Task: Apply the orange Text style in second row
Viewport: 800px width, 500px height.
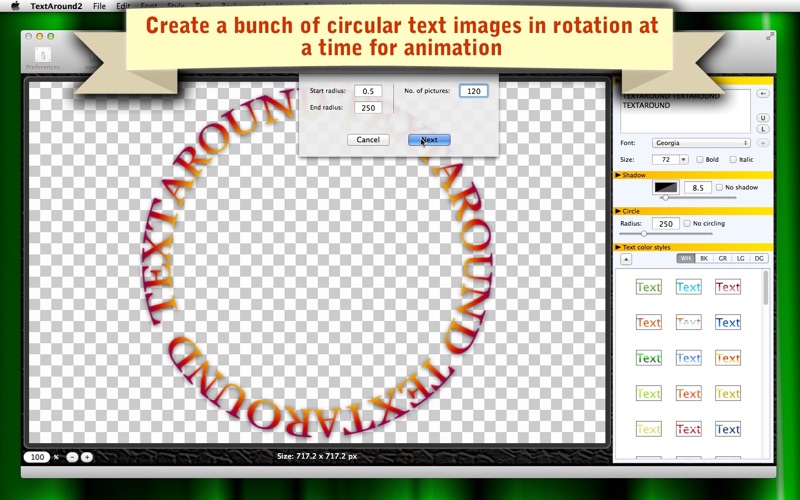Action: [x=648, y=322]
